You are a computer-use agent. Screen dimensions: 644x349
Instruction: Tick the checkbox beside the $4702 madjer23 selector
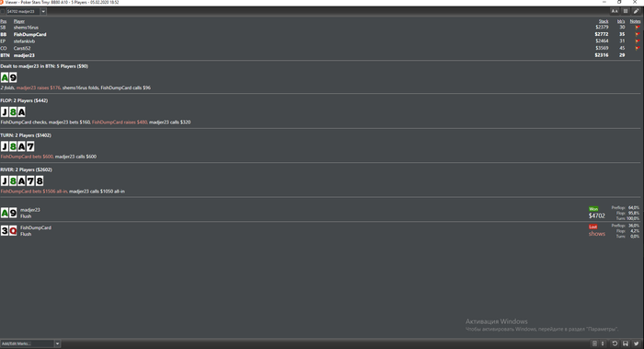[x=3, y=11]
